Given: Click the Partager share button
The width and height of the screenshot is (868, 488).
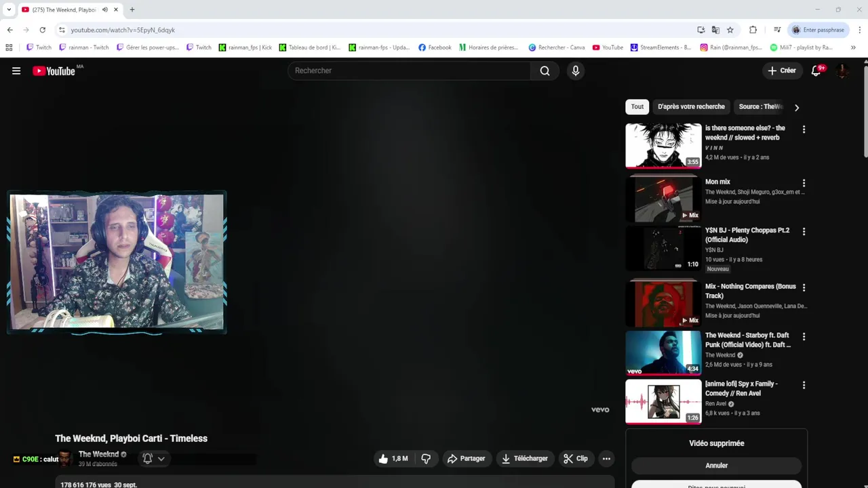Looking at the screenshot, I should 466,459.
